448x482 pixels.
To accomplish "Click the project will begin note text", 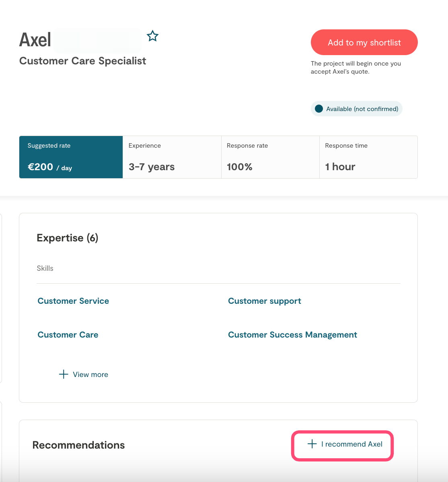I will click(x=356, y=68).
